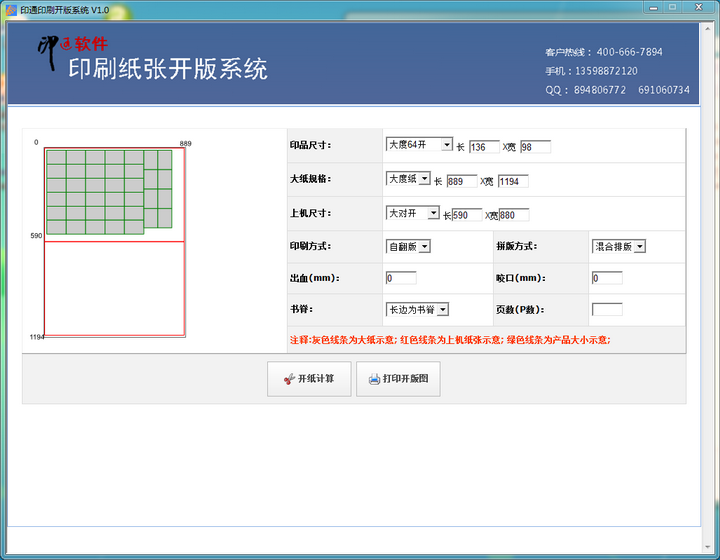Image resolution: width=720 pixels, height=560 pixels.
Task: Focus the 咬口(mm) gripper input field
Action: tap(607, 278)
